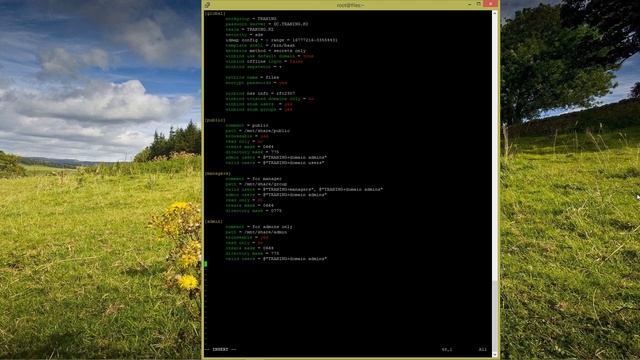Place cursor on the [managers] section header
This screenshot has width=640, height=360.
[x=218, y=173]
